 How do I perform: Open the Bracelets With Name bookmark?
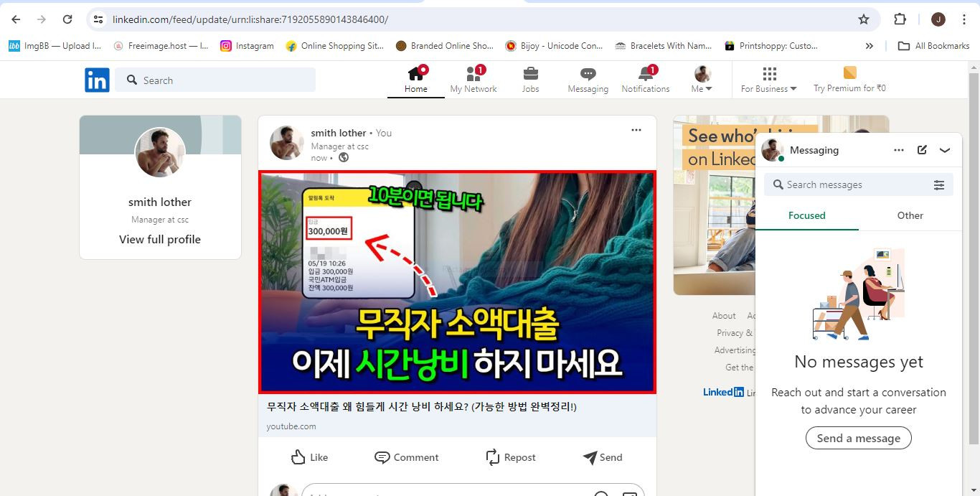[x=664, y=46]
